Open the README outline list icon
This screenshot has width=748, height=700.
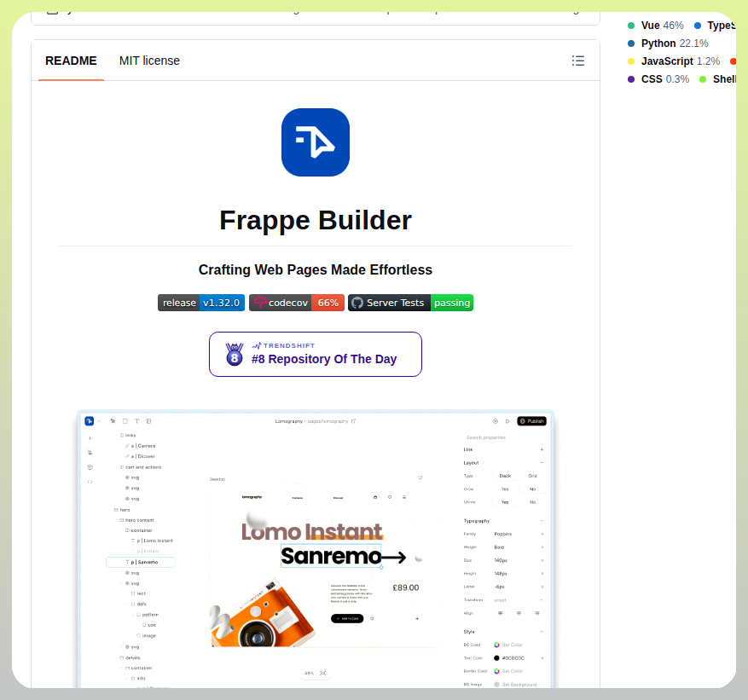click(577, 61)
